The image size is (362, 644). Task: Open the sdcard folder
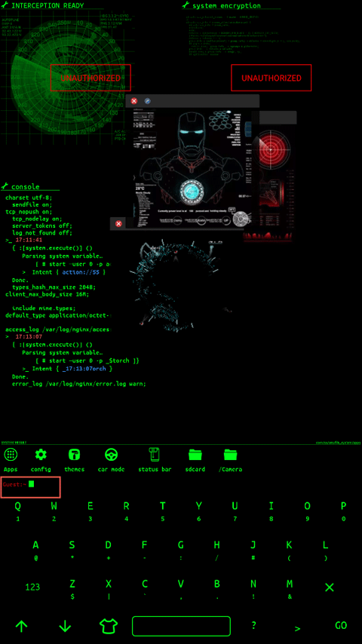[x=195, y=454]
